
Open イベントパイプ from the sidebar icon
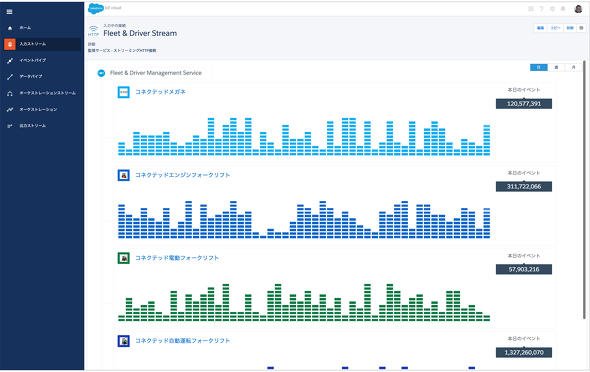(x=10, y=60)
